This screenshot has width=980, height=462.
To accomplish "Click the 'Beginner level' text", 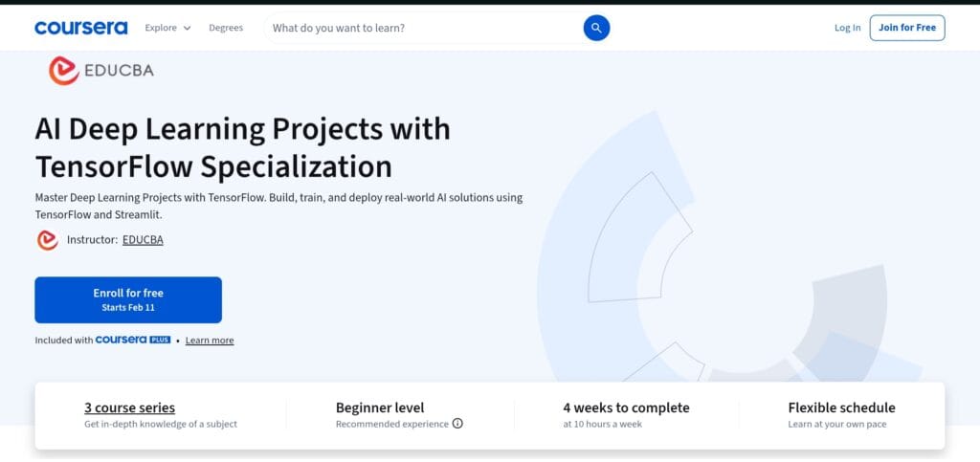I will coord(380,407).
